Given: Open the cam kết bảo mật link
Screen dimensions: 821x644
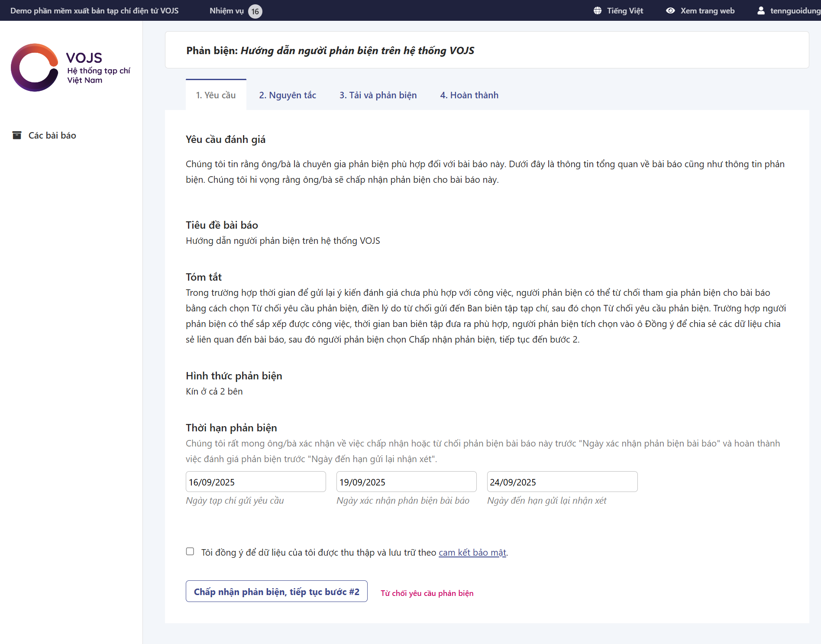Looking at the screenshot, I should 472,553.
